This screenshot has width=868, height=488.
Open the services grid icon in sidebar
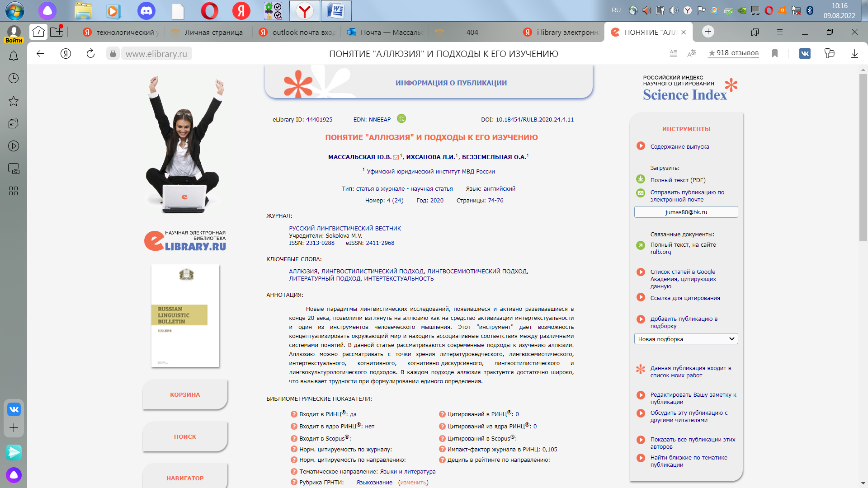pyautogui.click(x=14, y=191)
